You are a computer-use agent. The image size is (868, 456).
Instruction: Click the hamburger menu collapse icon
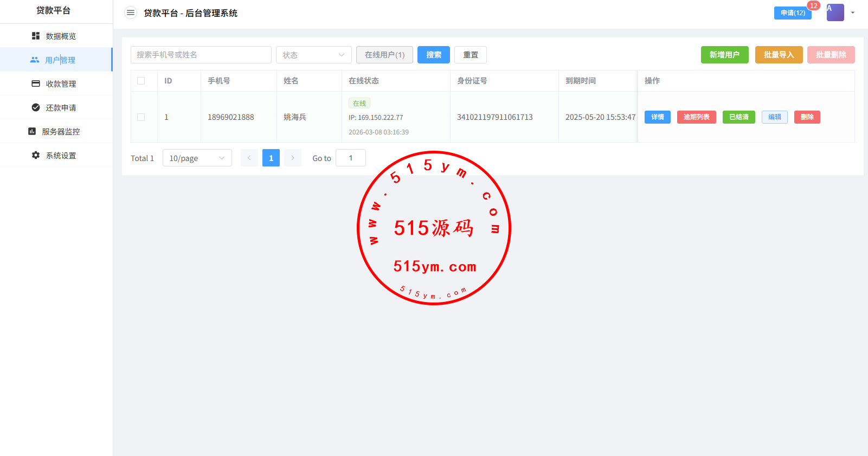131,12
